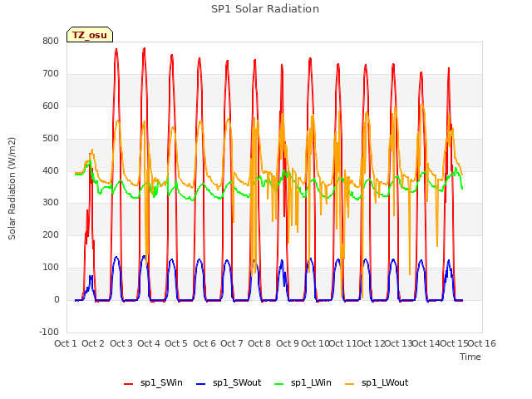Click the Oct 9 x-axis tick label
This screenshot has height=399, width=532.
[x=288, y=343]
